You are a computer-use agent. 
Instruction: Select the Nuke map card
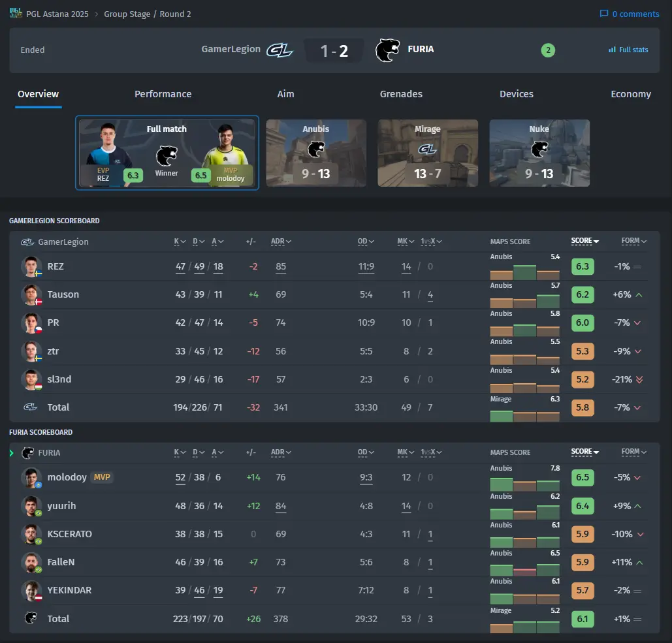539,153
